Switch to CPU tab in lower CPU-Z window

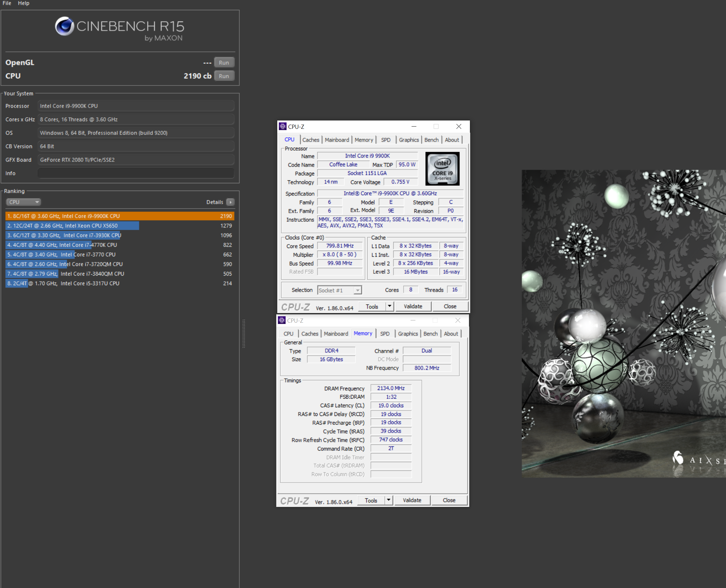288,334
